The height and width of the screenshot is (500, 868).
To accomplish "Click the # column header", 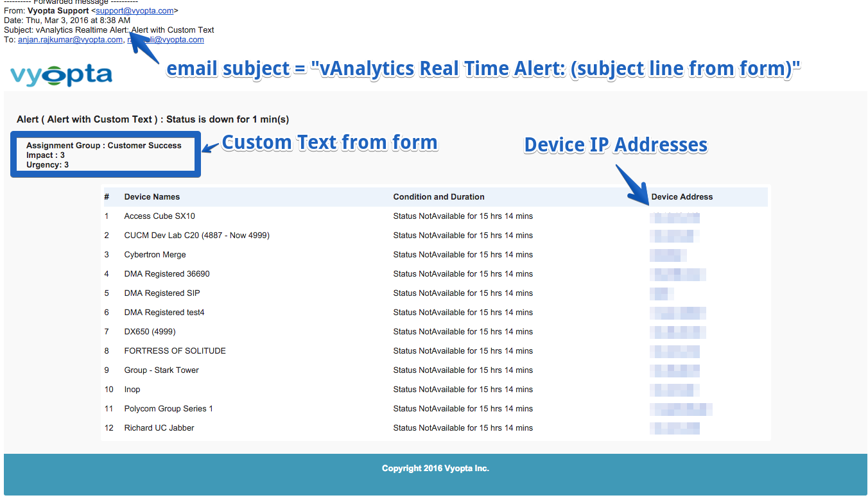I will click(x=107, y=197).
